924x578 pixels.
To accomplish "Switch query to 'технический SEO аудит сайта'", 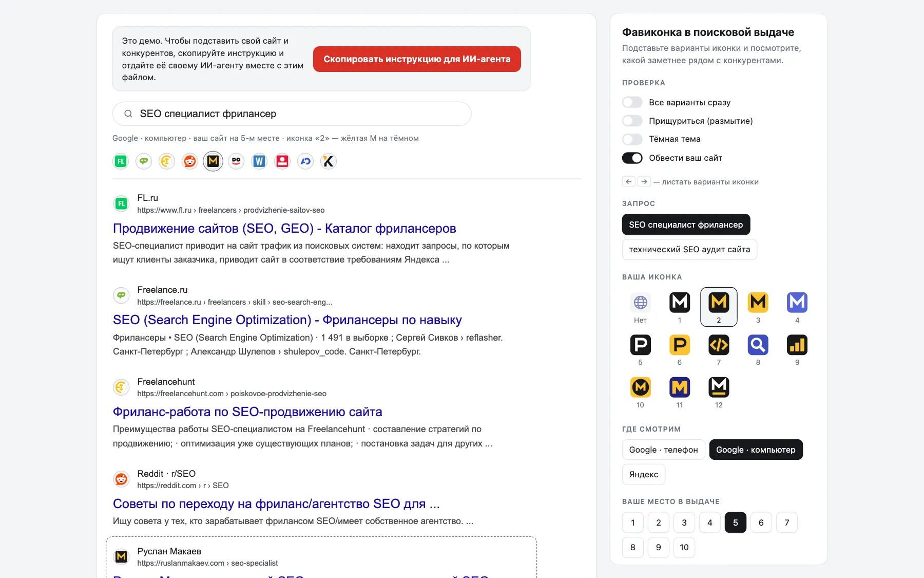I will (689, 249).
